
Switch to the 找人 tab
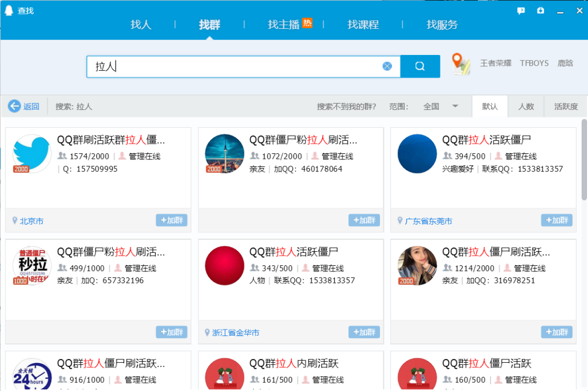tap(140, 24)
